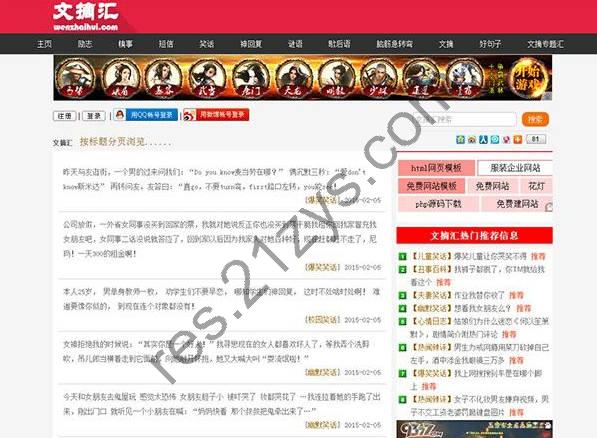This screenshot has width=597, height=438.
Task: Open the 文摘专题汇 nav item
Action: click(x=545, y=44)
